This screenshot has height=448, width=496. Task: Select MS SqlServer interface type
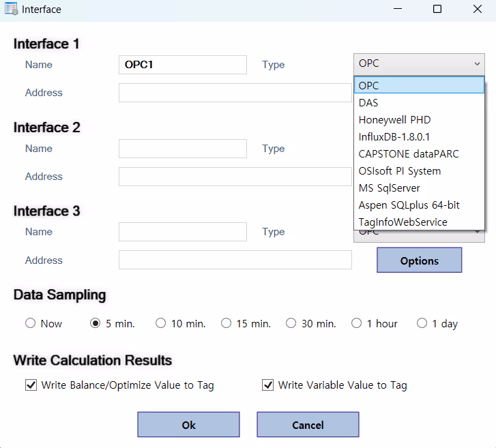[x=419, y=188]
